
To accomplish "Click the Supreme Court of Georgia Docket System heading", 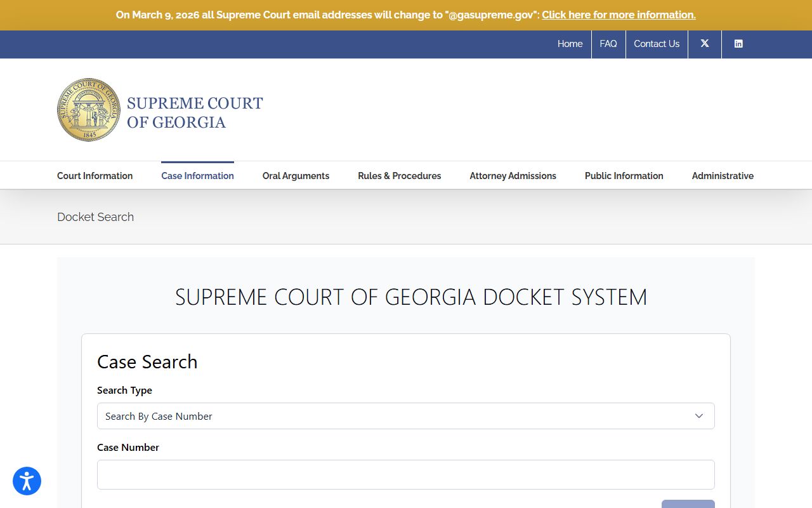I will 411,297.
